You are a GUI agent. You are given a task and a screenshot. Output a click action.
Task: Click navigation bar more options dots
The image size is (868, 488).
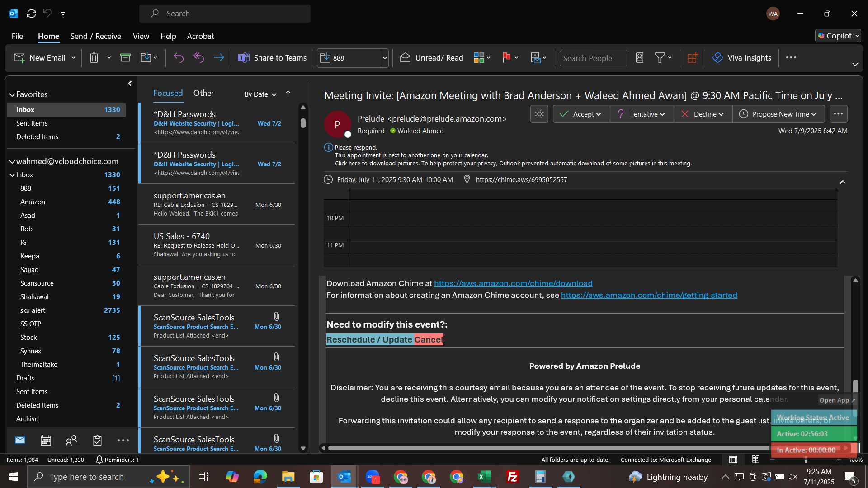(123, 440)
